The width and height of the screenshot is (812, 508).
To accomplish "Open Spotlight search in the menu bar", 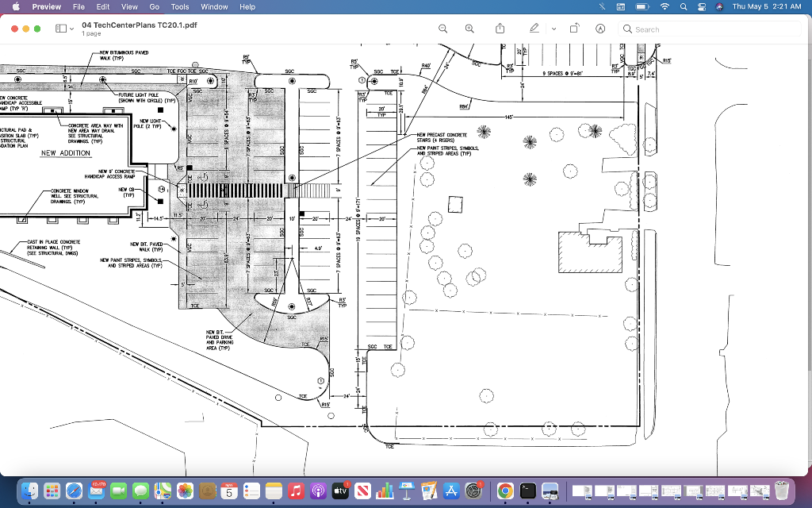I will (x=684, y=6).
